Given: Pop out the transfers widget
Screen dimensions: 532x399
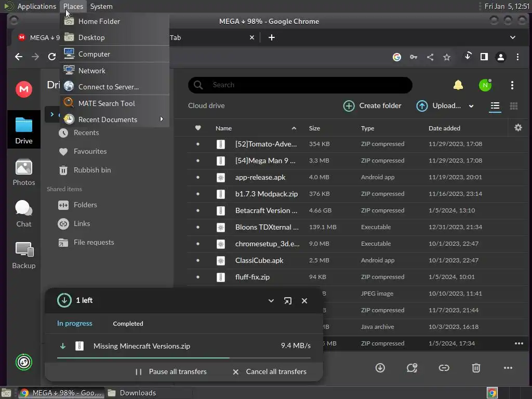Looking at the screenshot, I should point(288,301).
